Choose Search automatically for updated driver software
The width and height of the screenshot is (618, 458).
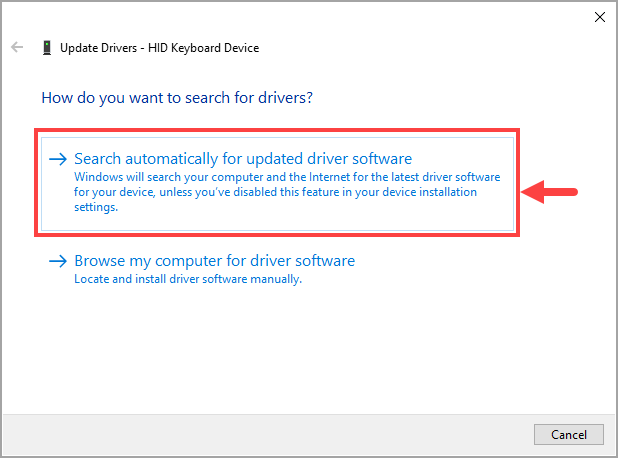[243, 159]
